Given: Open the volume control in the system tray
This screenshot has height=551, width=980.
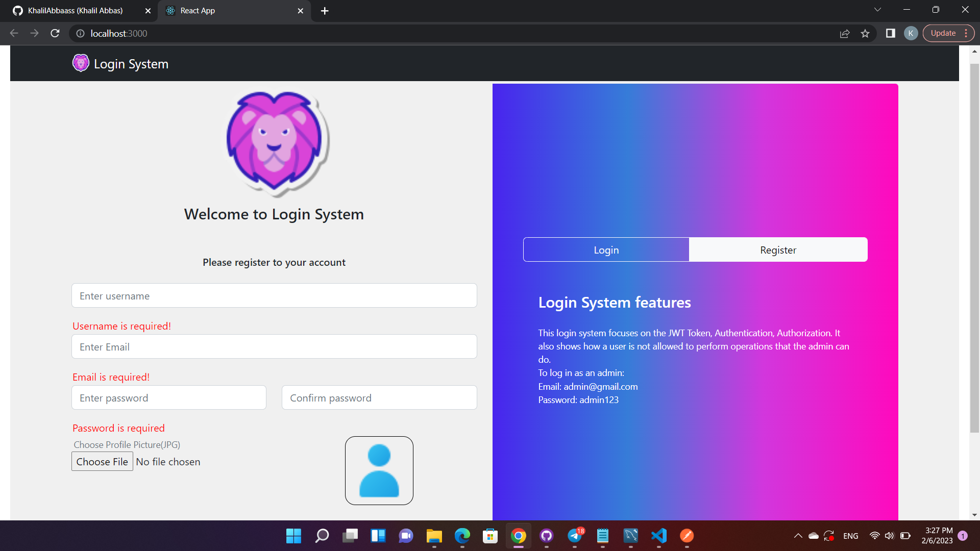Looking at the screenshot, I should click(x=889, y=536).
